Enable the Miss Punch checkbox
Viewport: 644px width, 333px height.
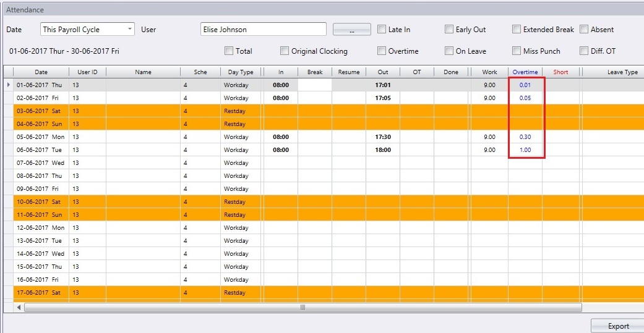pos(517,51)
